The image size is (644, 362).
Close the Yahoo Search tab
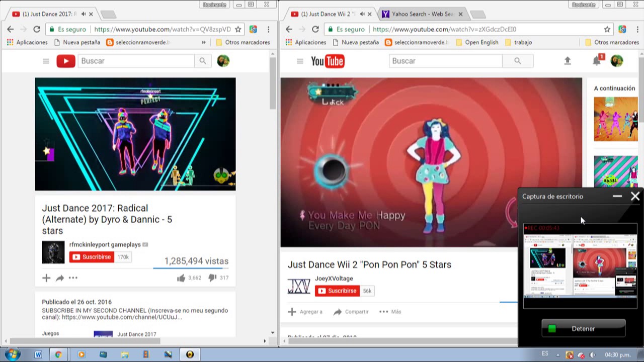[460, 14]
